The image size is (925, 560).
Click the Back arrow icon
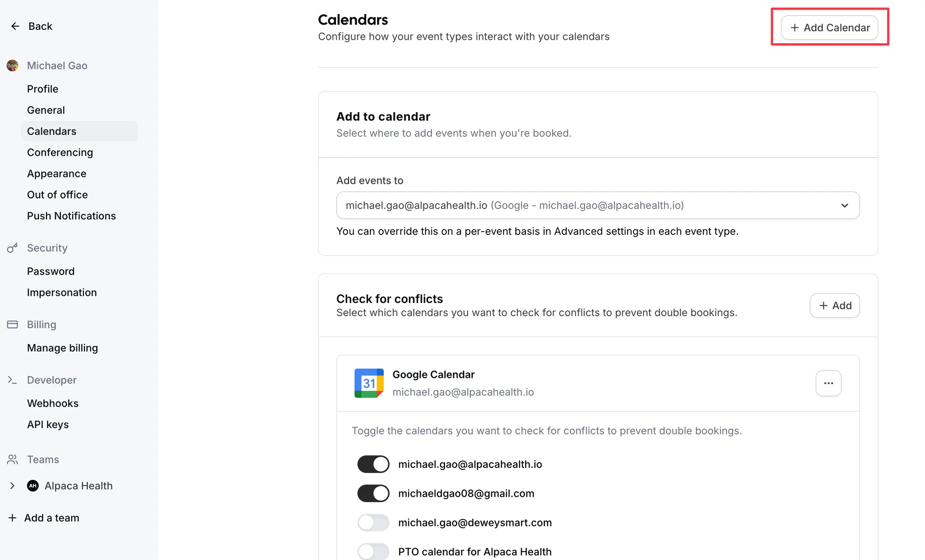15,26
